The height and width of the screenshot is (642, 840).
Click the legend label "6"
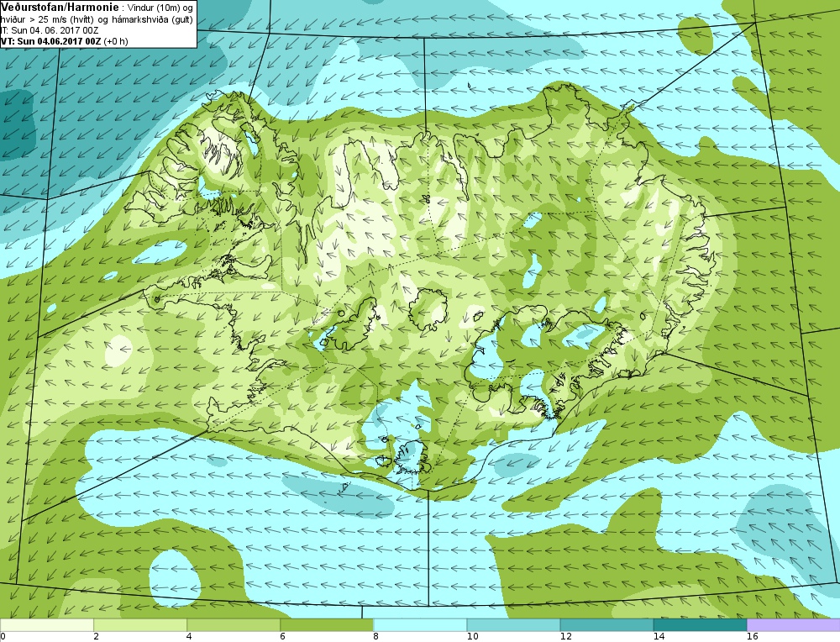click(x=282, y=637)
